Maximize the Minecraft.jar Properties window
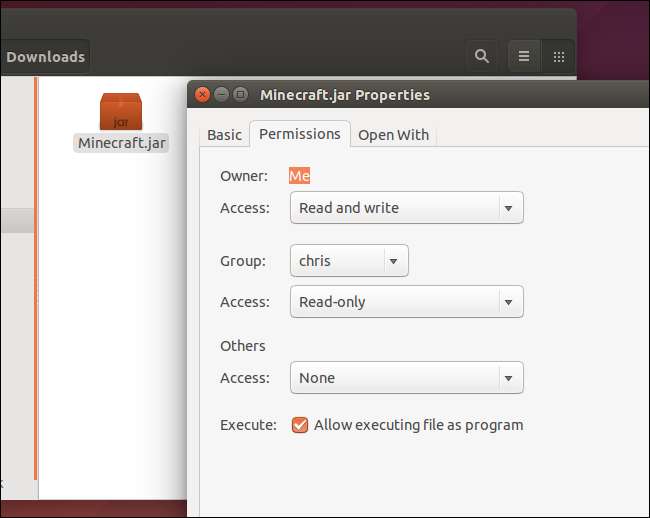Screen dimensions: 650x518 tap(240, 95)
